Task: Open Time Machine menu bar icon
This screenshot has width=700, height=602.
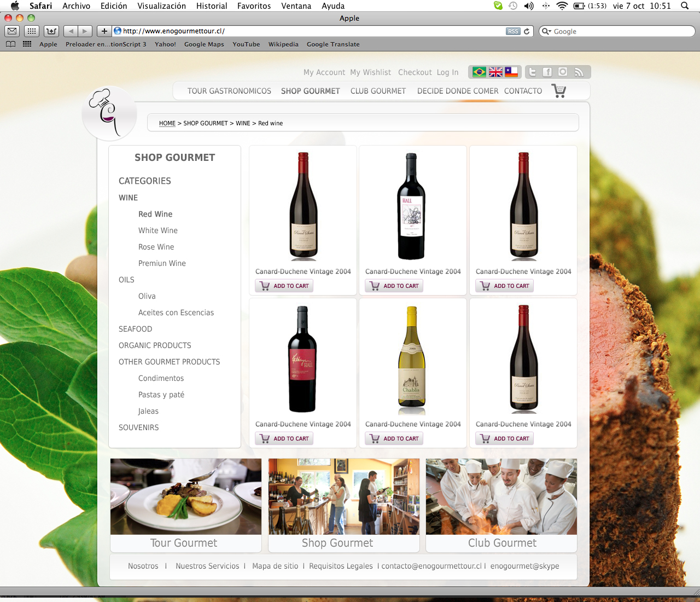Action: [513, 5]
